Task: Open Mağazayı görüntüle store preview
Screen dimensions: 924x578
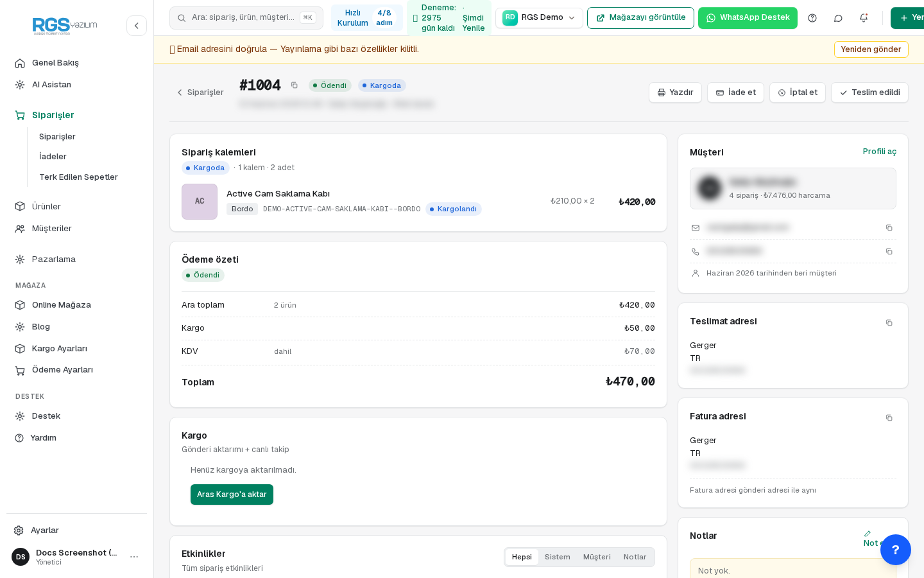Action: click(x=640, y=18)
